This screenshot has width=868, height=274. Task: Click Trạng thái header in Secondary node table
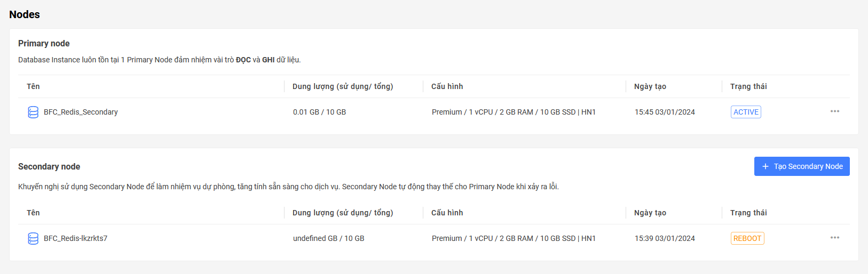point(748,213)
